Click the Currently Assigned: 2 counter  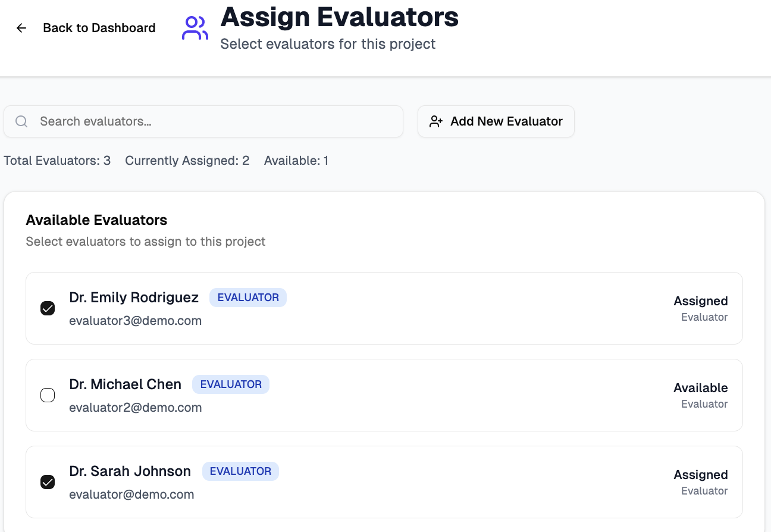[187, 161]
